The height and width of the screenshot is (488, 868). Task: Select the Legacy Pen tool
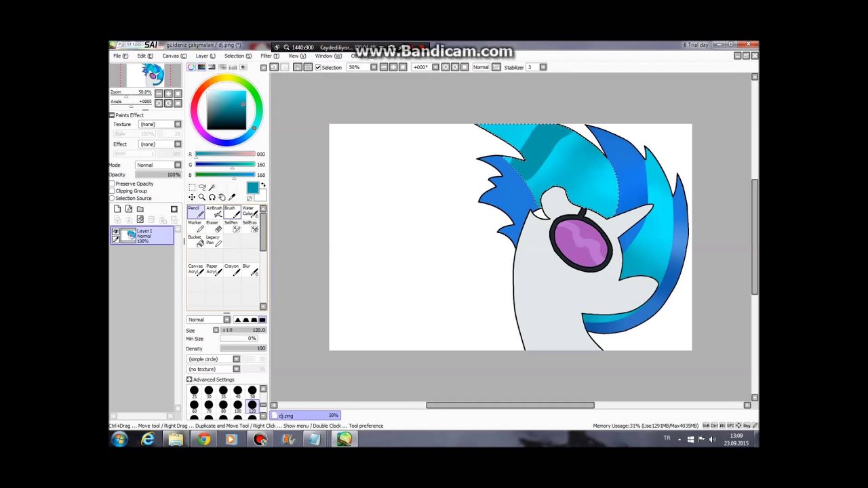(214, 241)
